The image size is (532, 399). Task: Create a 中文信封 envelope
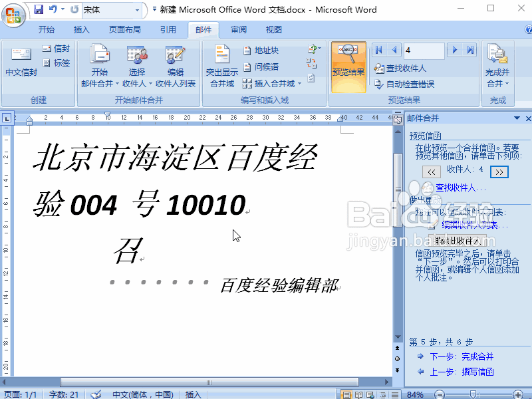(x=21, y=61)
